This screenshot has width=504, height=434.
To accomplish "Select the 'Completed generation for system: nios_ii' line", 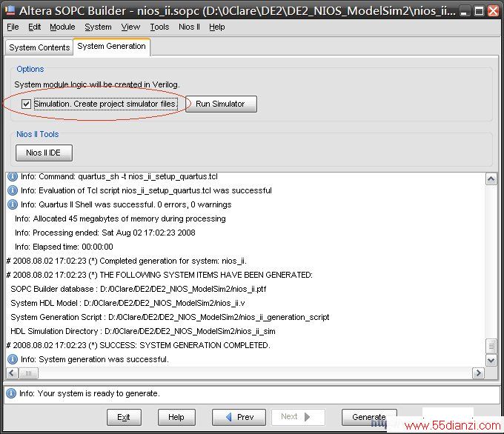I will coord(127,261).
